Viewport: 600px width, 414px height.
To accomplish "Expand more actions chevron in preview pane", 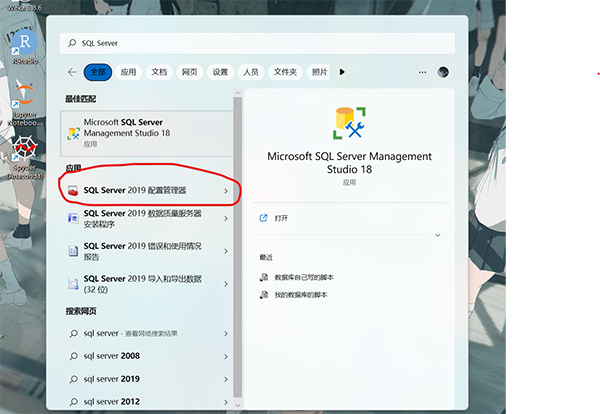I will coord(438,235).
